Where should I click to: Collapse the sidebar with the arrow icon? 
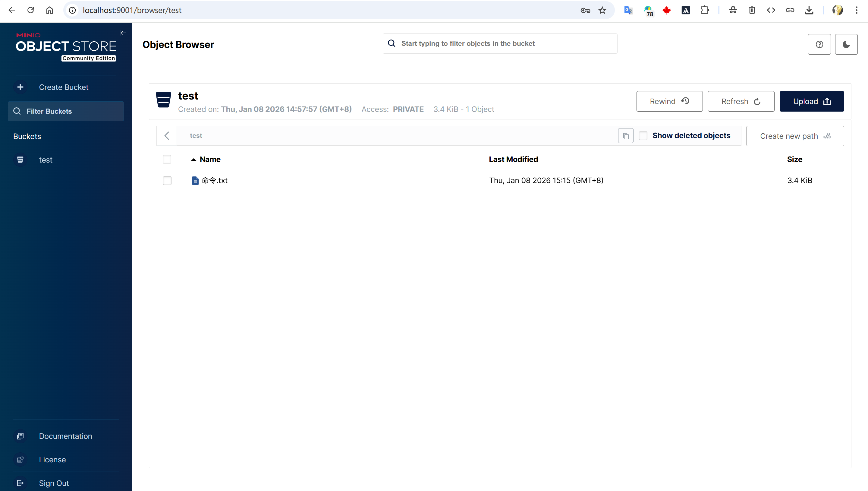[123, 33]
